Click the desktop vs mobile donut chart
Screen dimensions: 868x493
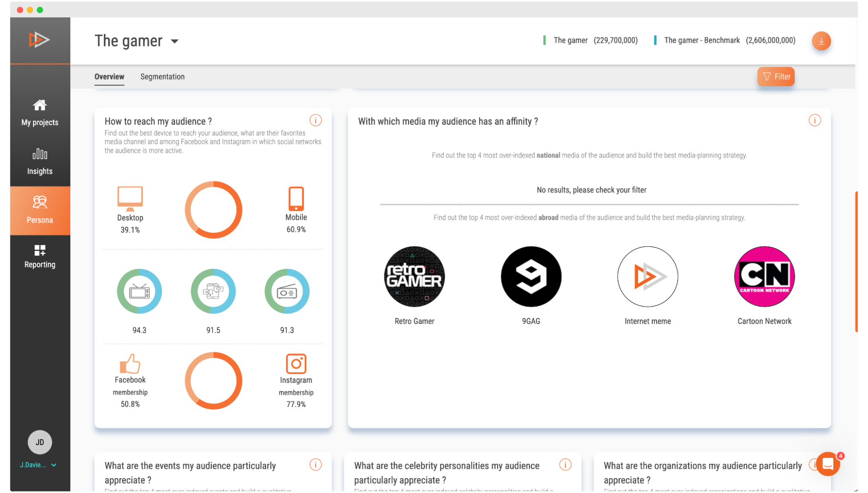point(214,210)
